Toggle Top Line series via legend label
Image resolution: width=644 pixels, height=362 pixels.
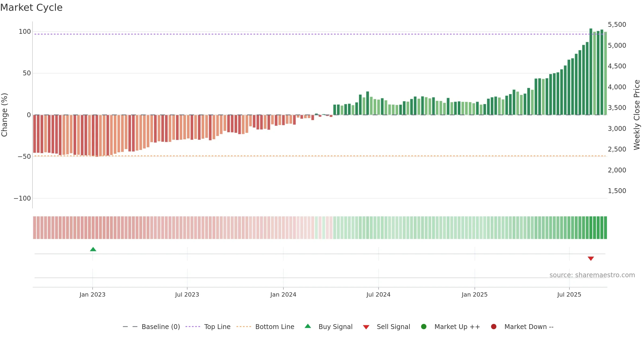tap(217, 327)
